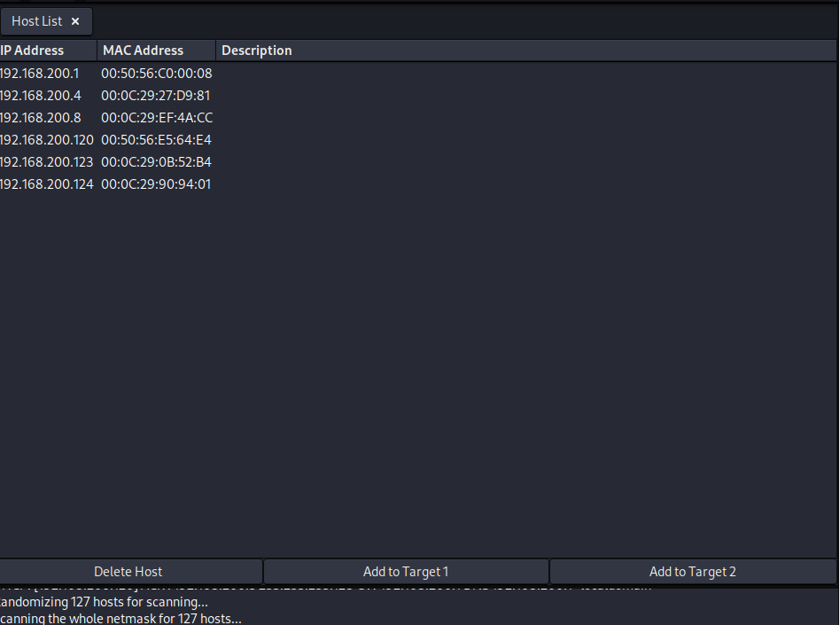Click Add to Target 2

point(693,572)
